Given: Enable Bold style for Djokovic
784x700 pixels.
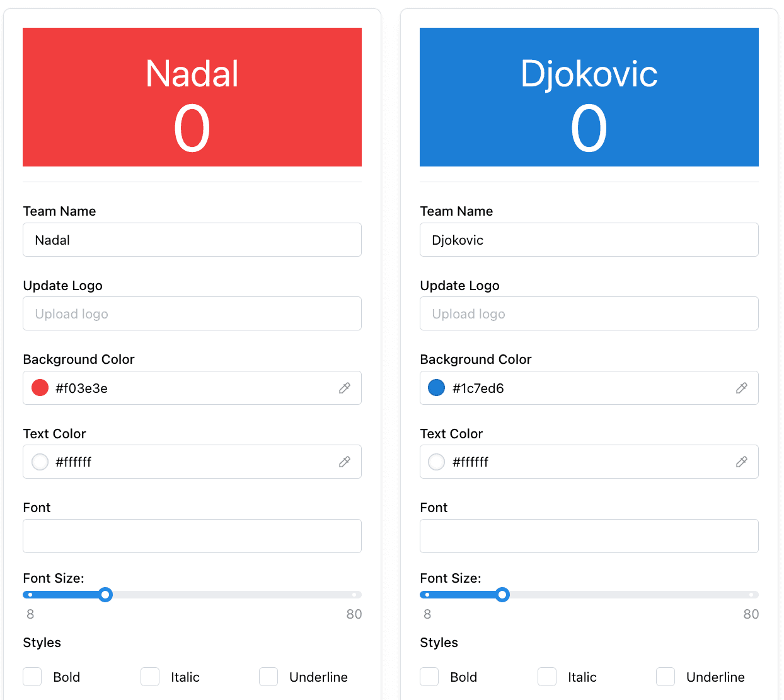Looking at the screenshot, I should (429, 677).
